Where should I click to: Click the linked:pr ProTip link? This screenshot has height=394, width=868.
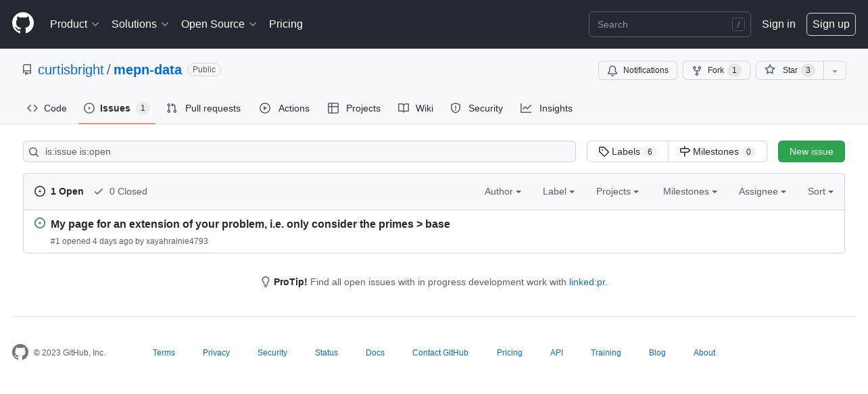pos(587,282)
